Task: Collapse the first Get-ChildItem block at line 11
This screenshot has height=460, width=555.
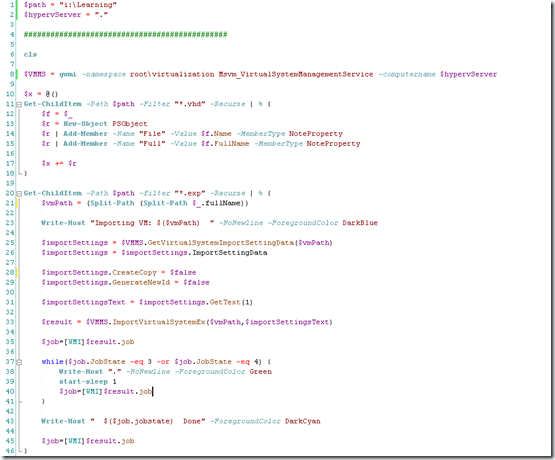Action: [x=19, y=104]
